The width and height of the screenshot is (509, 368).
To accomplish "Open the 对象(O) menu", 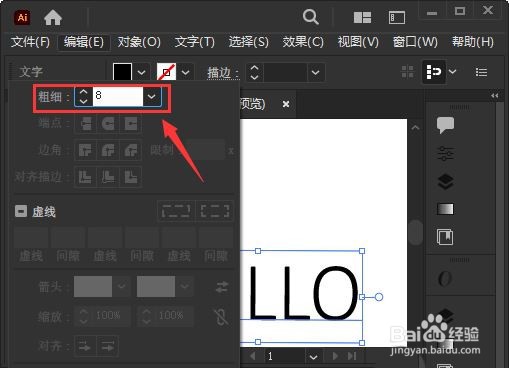I will (x=139, y=42).
